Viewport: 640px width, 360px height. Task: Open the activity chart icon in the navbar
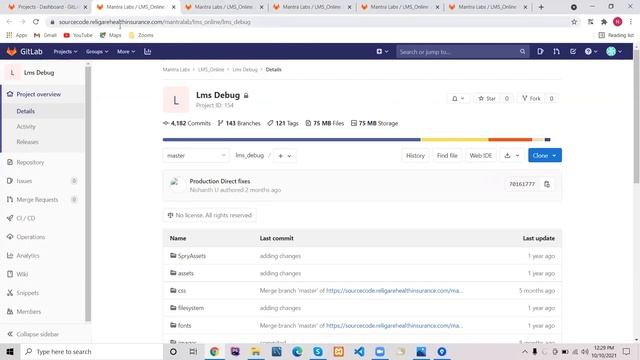tap(148, 51)
